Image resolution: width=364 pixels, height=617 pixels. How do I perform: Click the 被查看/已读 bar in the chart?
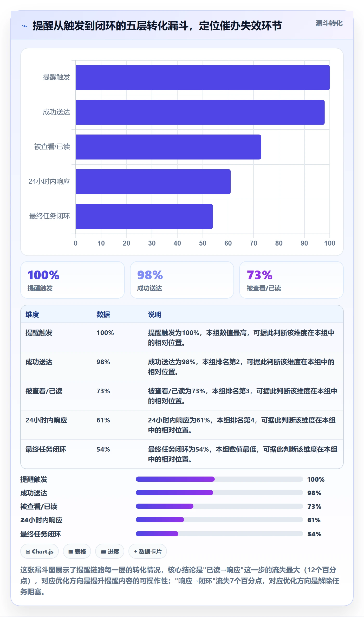[x=168, y=147]
